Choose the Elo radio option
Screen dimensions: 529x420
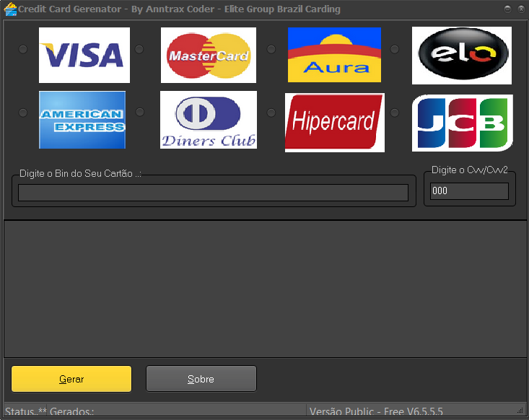(394, 49)
